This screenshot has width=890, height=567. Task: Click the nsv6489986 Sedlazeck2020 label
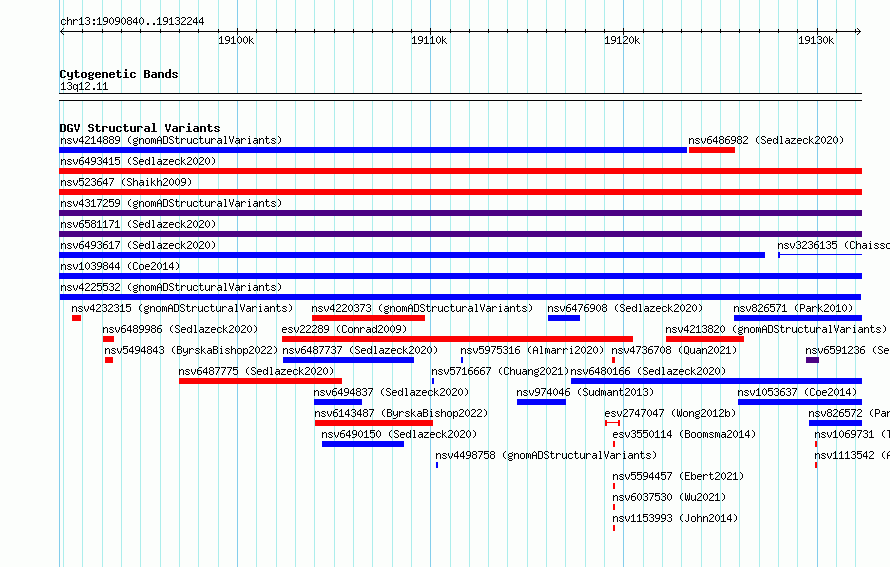click(x=180, y=329)
